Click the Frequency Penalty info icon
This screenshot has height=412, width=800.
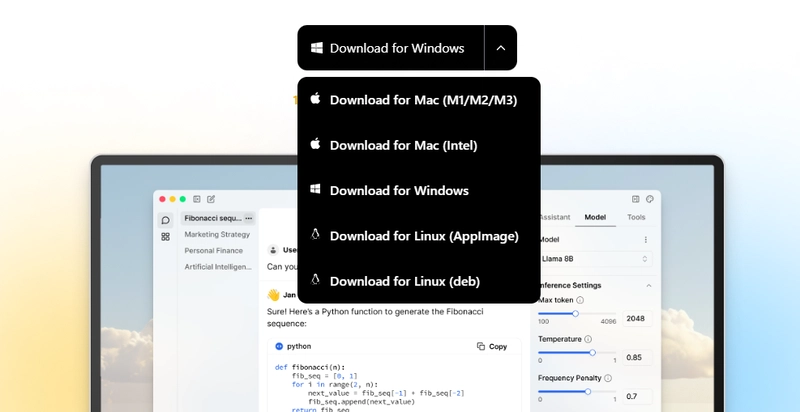(x=608, y=378)
